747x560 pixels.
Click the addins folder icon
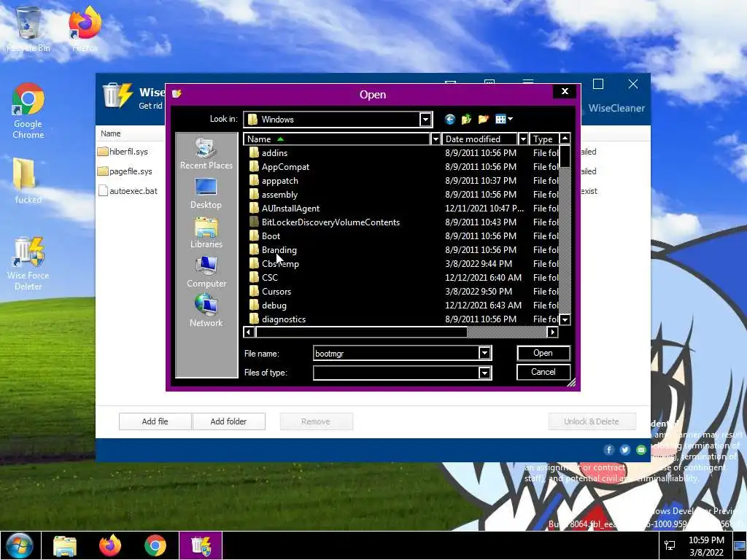point(254,153)
